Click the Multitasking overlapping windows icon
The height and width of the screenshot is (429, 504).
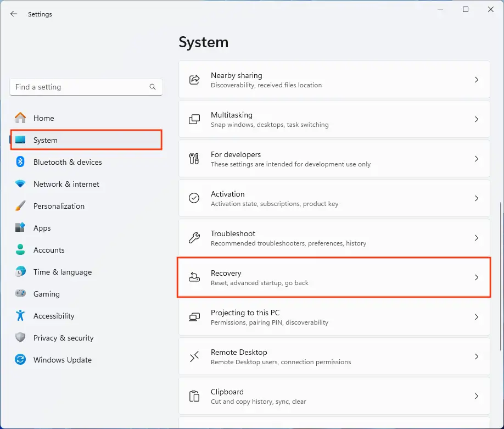tap(194, 119)
